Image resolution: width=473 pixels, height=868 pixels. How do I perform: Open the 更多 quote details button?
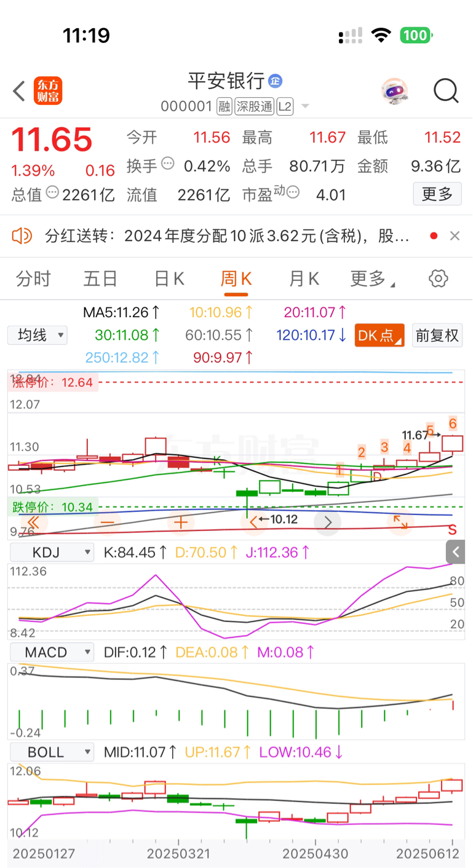click(437, 194)
